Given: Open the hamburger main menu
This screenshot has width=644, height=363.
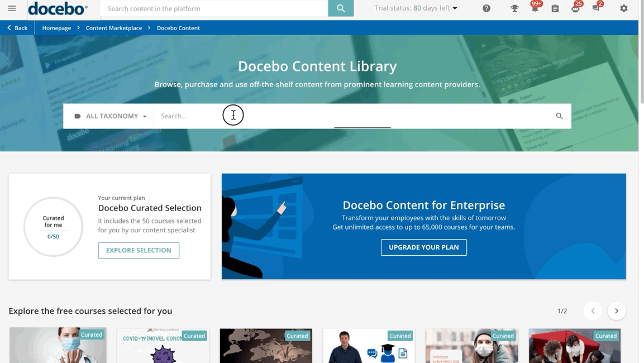Looking at the screenshot, I should pos(12,8).
